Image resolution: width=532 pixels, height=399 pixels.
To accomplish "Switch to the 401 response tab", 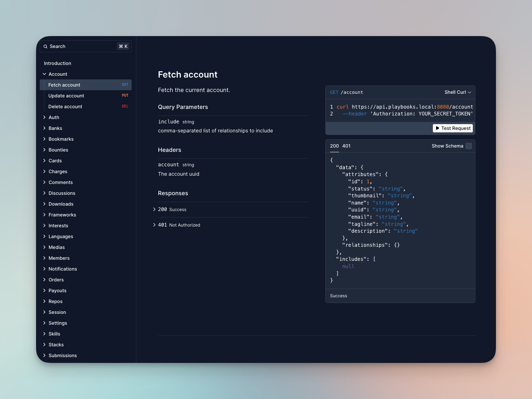I will coord(346,146).
